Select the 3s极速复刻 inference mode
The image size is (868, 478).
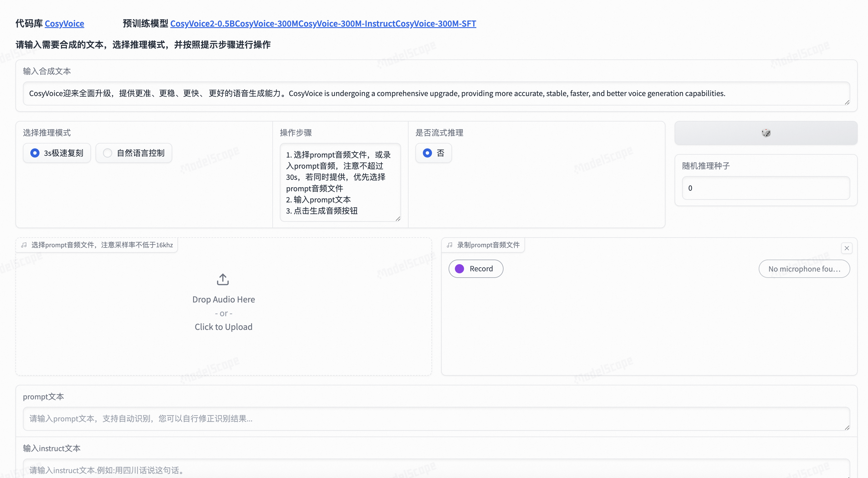tap(57, 153)
